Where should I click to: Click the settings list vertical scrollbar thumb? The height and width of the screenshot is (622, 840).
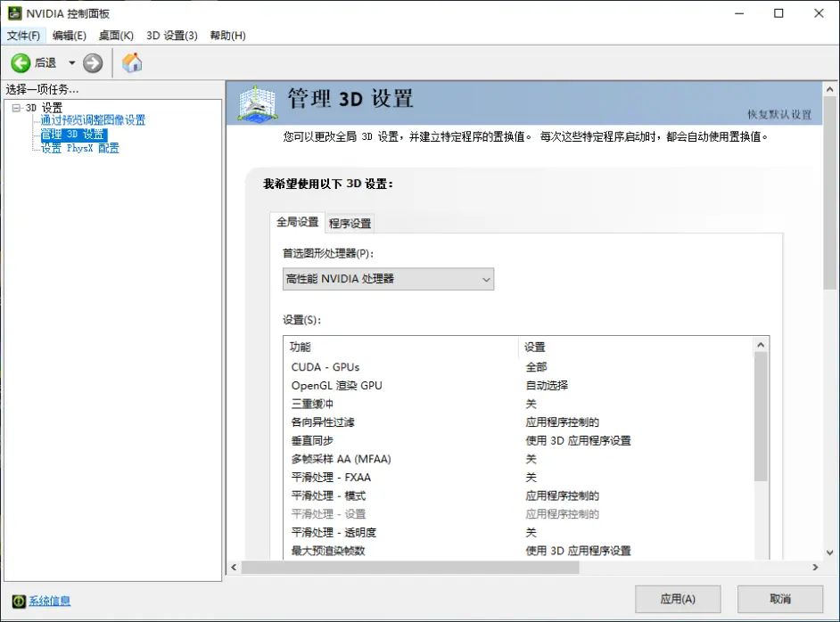(x=761, y=416)
